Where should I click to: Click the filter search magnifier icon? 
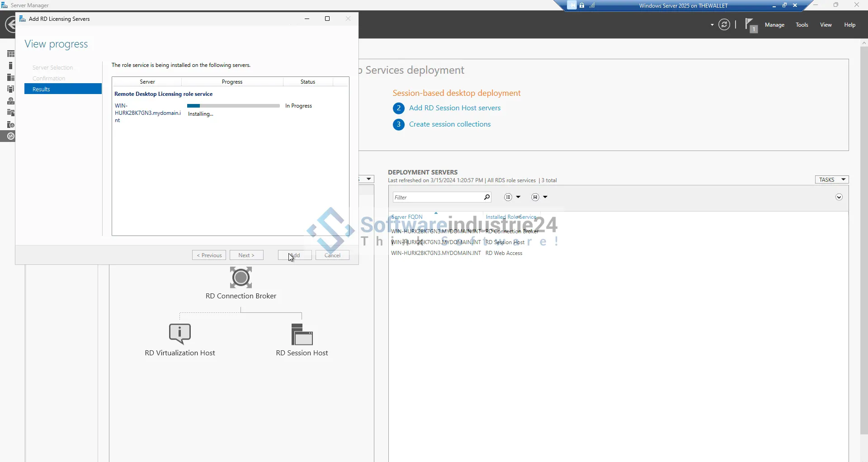point(486,197)
